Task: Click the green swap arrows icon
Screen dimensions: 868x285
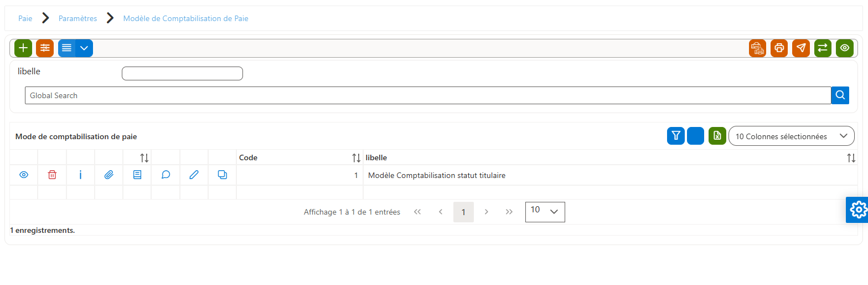Action: click(x=823, y=48)
